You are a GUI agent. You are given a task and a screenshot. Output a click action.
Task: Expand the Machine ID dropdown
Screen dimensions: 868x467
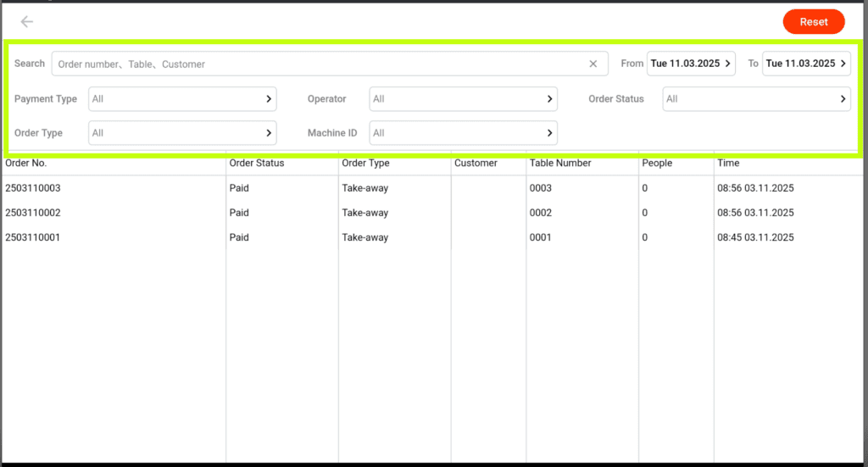pyautogui.click(x=463, y=133)
